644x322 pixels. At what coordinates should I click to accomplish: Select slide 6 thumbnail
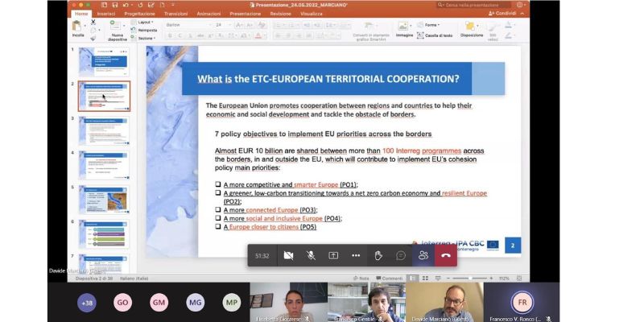click(x=104, y=233)
